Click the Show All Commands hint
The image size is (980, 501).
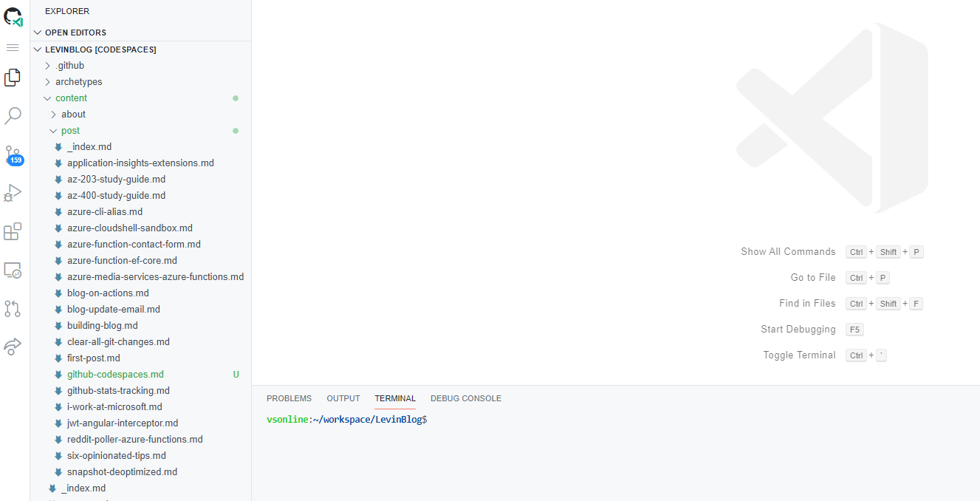click(x=788, y=252)
